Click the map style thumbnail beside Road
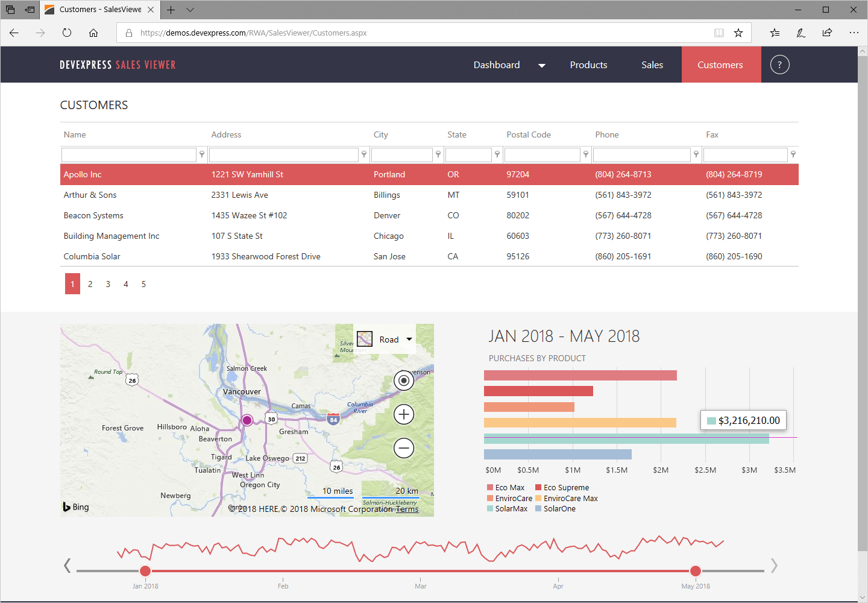 click(x=365, y=339)
